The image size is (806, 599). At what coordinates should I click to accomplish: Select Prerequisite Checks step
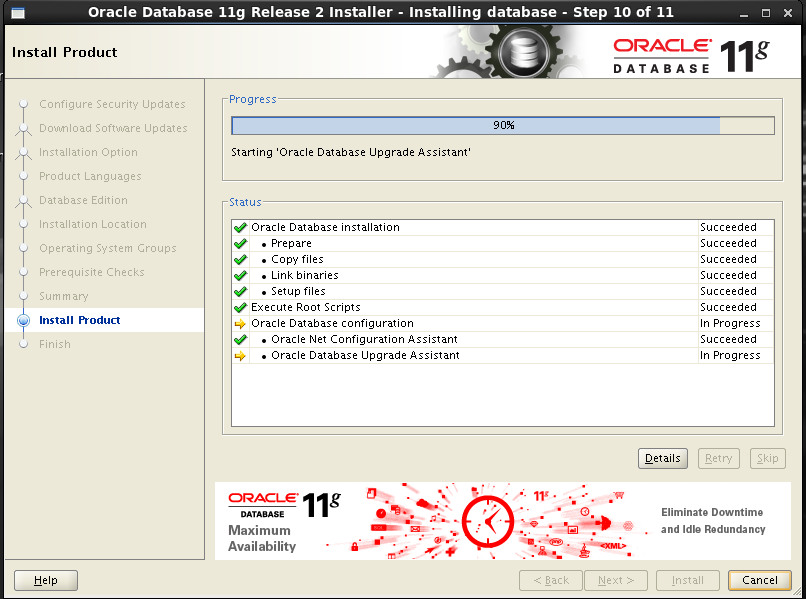tap(91, 272)
